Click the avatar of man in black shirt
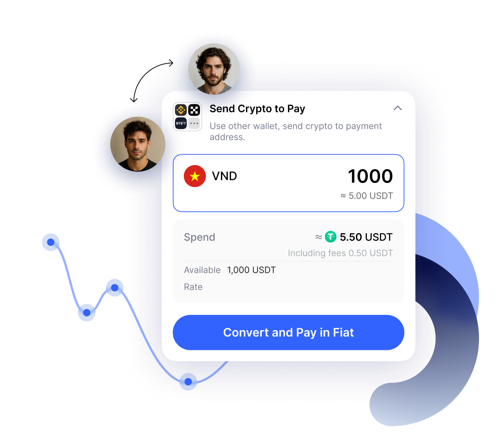This screenshot has width=497, height=448. [x=138, y=144]
